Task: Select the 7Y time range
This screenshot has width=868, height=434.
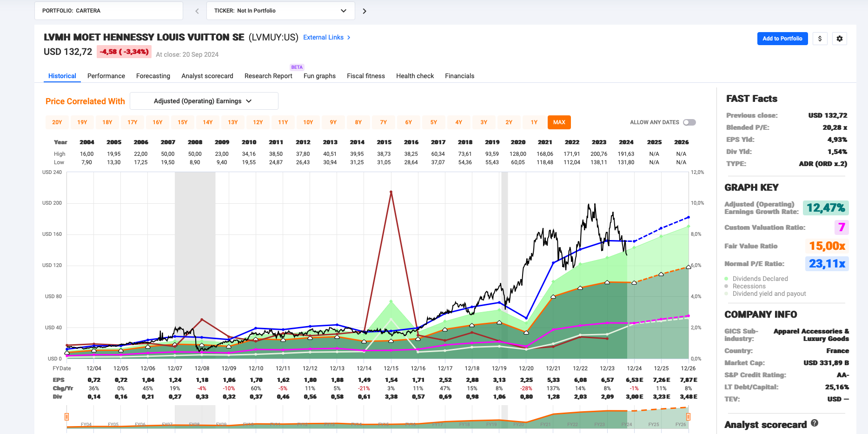Action: pyautogui.click(x=384, y=122)
